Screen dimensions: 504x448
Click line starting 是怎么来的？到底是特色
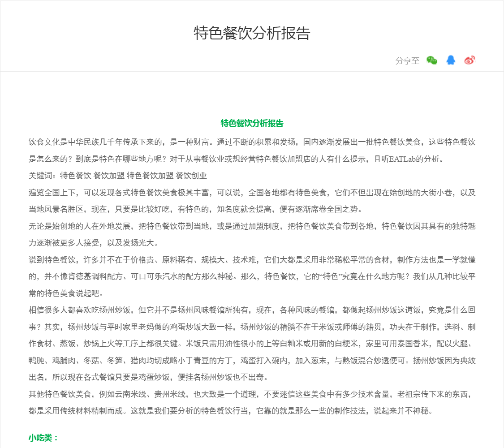[237, 159]
